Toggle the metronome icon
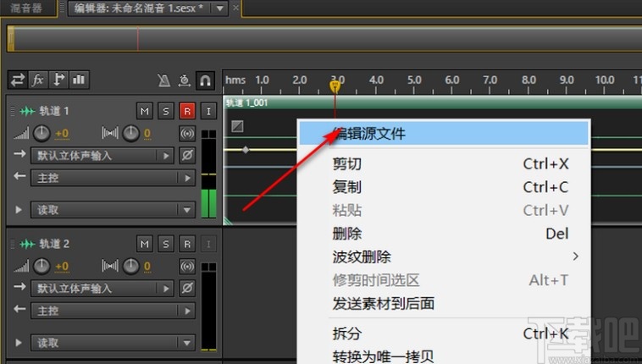Screen dimensions: 642x364 click(164, 80)
